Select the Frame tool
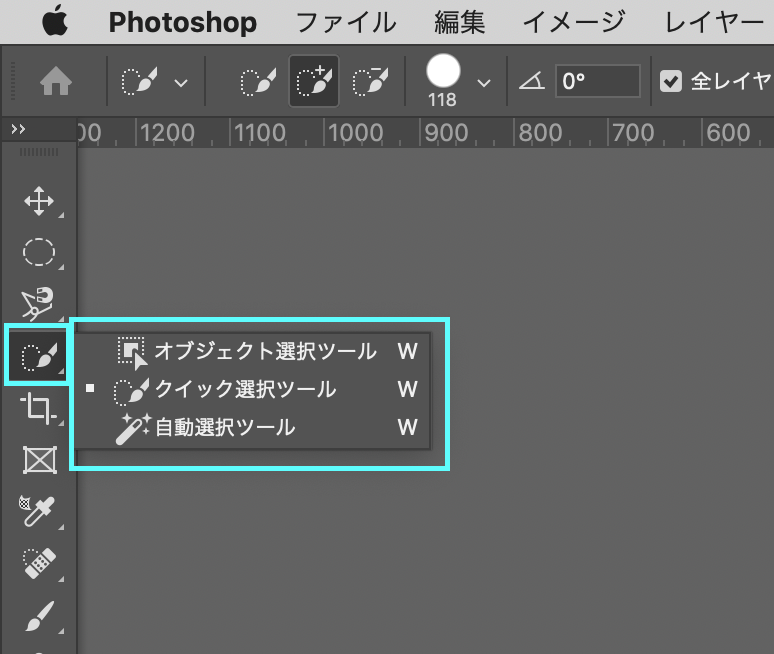Screen dimensions: 774x654 tap(40, 460)
